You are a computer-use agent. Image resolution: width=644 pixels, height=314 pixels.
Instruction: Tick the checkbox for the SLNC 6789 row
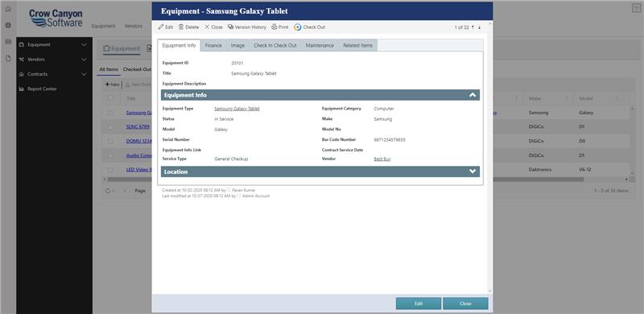click(110, 127)
